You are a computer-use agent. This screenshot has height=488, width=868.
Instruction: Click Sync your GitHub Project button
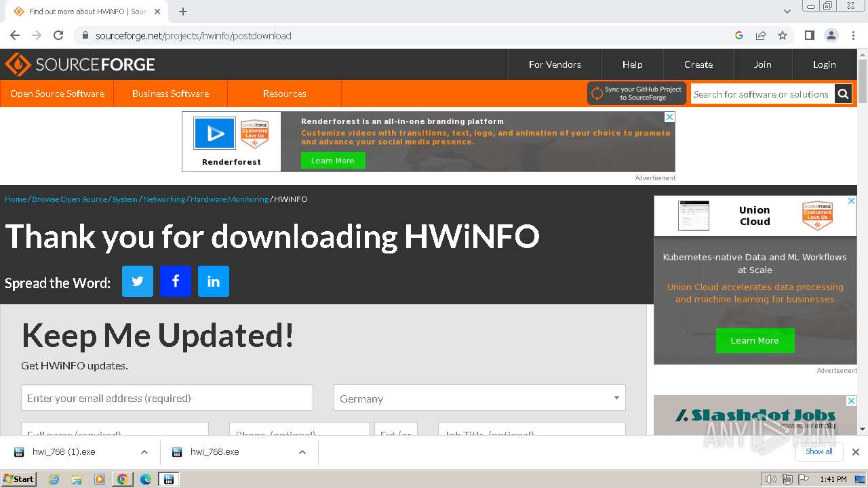[637, 94]
